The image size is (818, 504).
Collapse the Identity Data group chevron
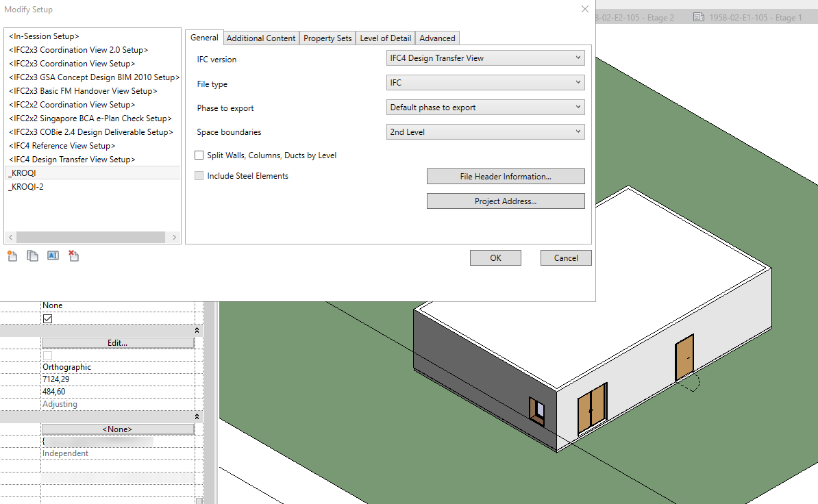pyautogui.click(x=197, y=416)
